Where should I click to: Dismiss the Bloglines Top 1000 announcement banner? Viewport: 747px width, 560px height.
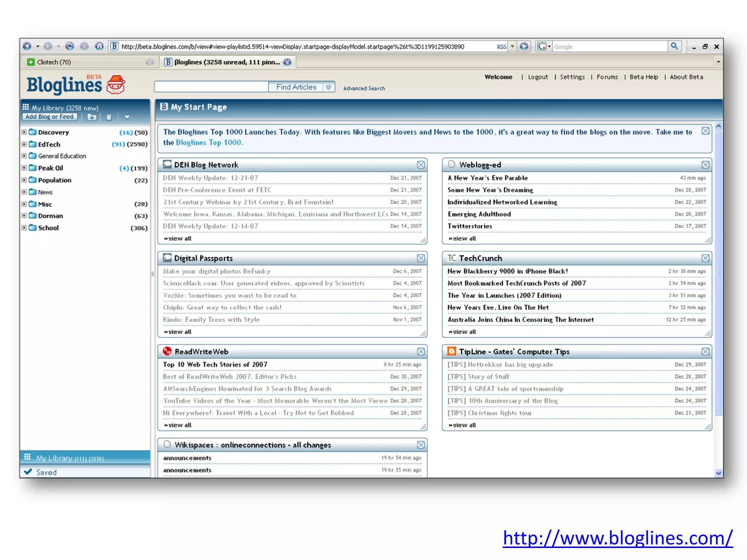click(705, 131)
